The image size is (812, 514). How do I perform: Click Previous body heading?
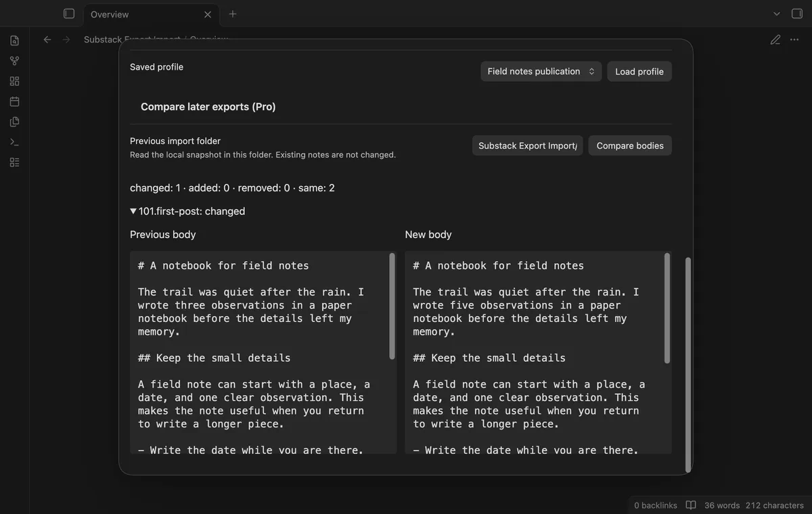pos(162,235)
